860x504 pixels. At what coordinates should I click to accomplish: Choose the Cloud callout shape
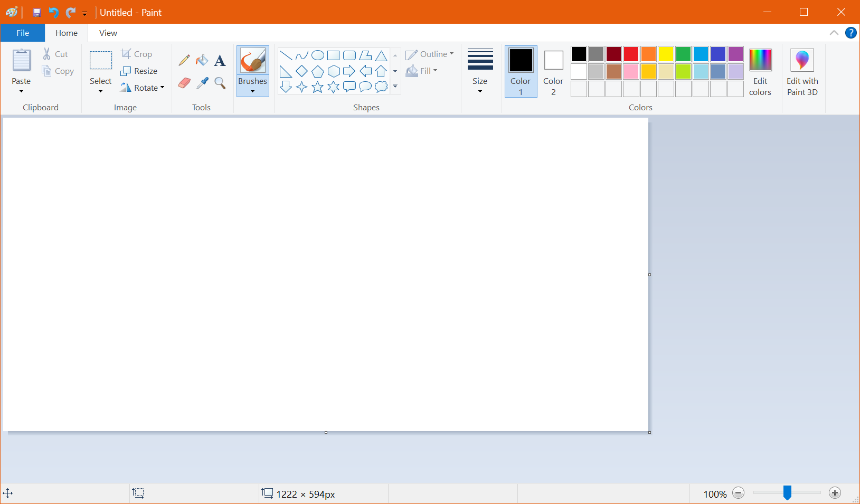381,87
